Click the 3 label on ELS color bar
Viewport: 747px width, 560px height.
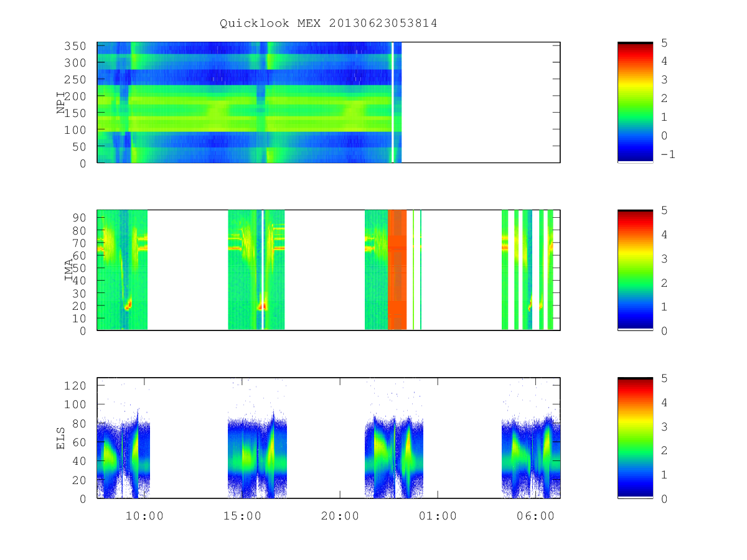pos(664,426)
